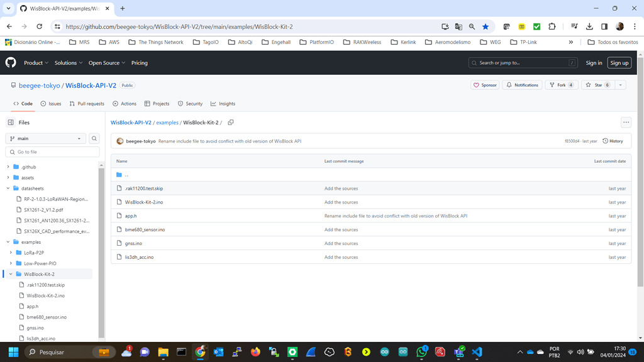Viewport: 644px width, 362px height.
Task: Sponsor the repository owner
Action: pos(485,85)
